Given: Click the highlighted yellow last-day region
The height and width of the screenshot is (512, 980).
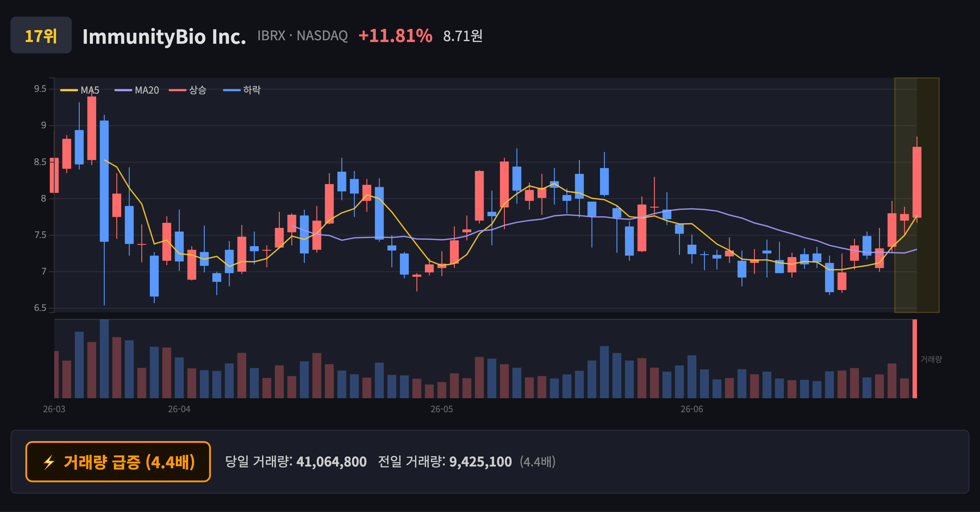Looking at the screenshot, I should click(917, 195).
